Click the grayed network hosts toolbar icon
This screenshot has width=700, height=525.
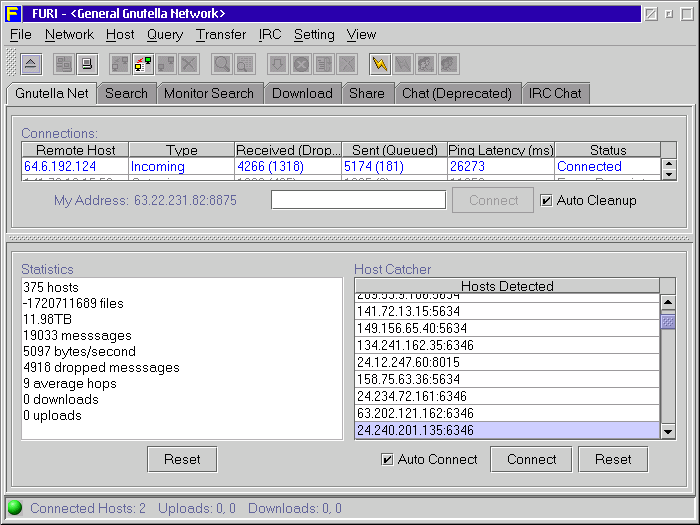click(x=64, y=64)
